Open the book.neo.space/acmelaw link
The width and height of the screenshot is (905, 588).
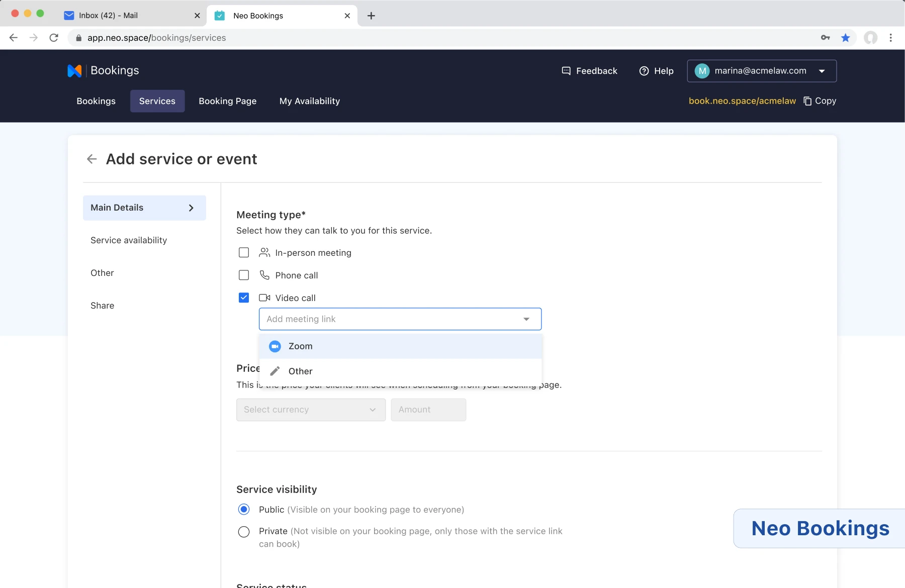742,101
